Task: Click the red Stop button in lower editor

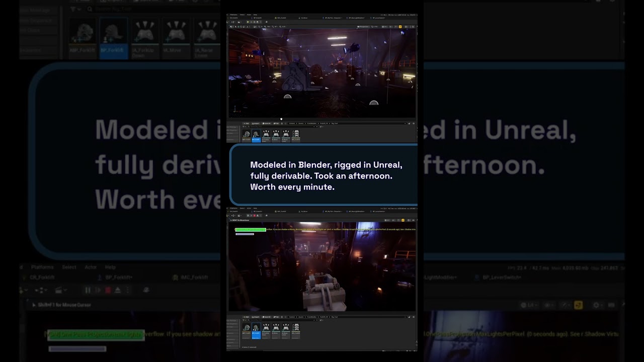Action: (255, 215)
